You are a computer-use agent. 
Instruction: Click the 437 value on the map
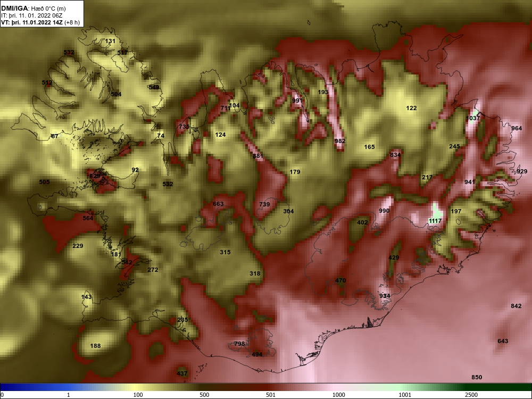click(182, 373)
